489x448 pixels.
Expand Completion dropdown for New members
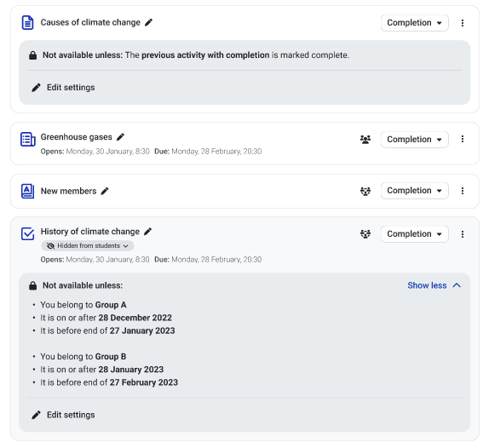click(x=415, y=191)
